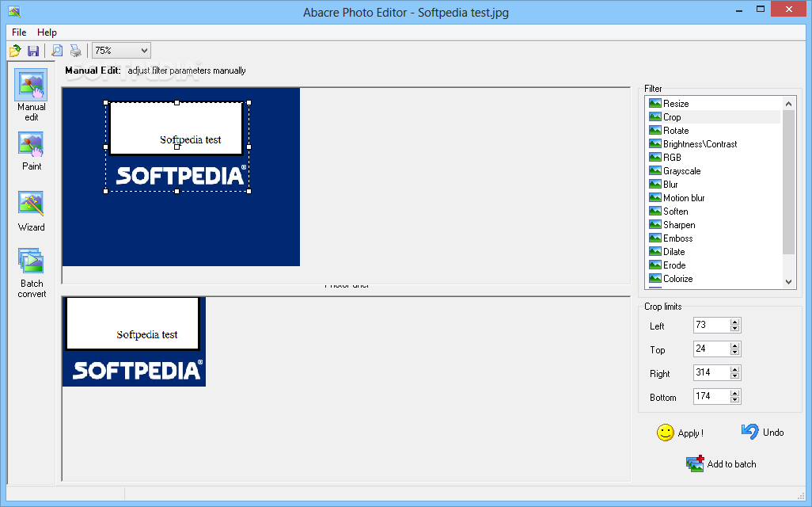
Task: Click the Add to batch icon
Action: [695, 463]
